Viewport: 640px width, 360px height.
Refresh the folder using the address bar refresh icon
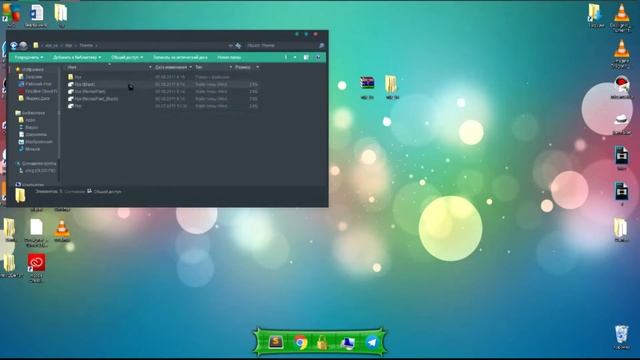[x=238, y=45]
